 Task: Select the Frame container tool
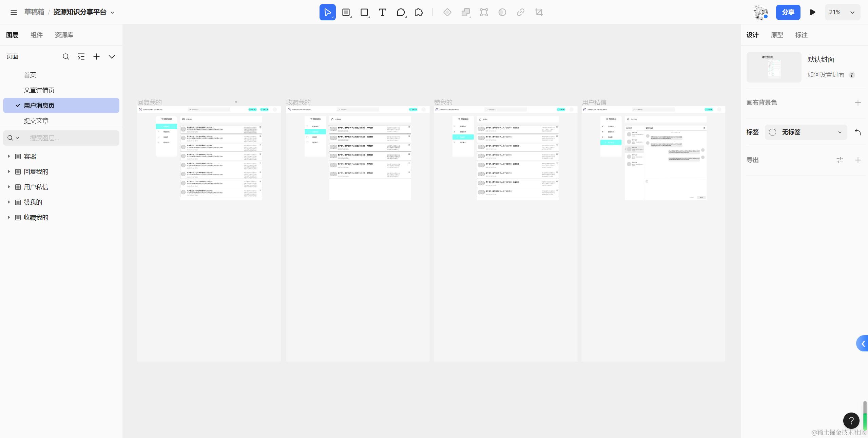click(x=346, y=12)
